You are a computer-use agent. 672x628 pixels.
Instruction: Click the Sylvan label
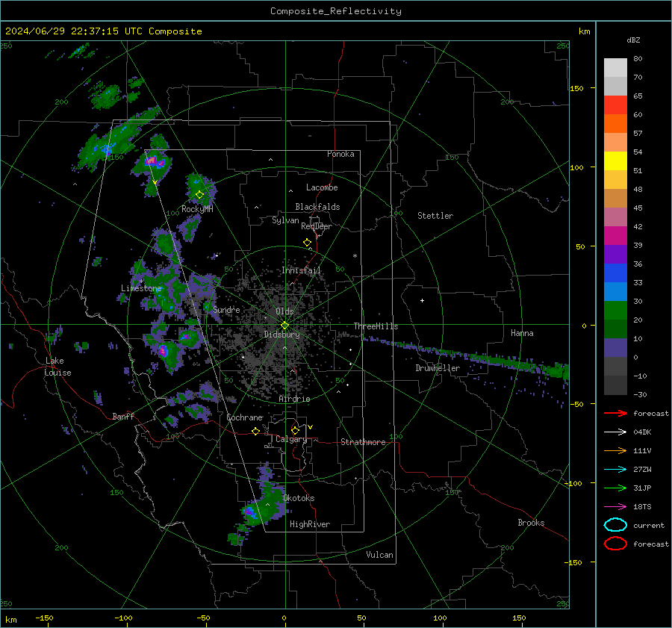(285, 220)
